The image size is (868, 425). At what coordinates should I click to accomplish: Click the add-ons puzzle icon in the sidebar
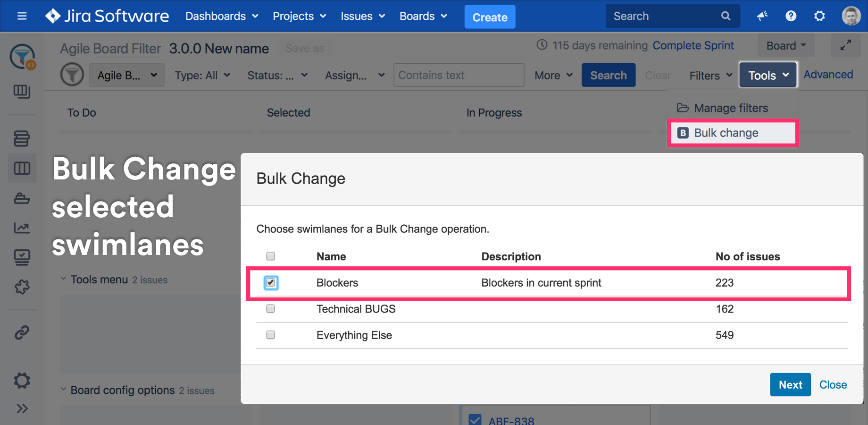pos(22,287)
